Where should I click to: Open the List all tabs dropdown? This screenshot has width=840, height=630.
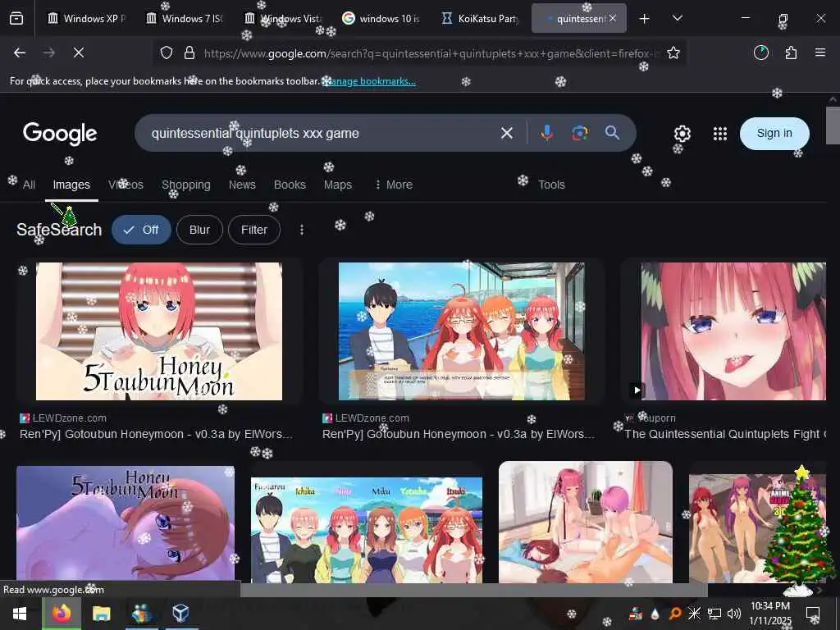click(x=677, y=19)
